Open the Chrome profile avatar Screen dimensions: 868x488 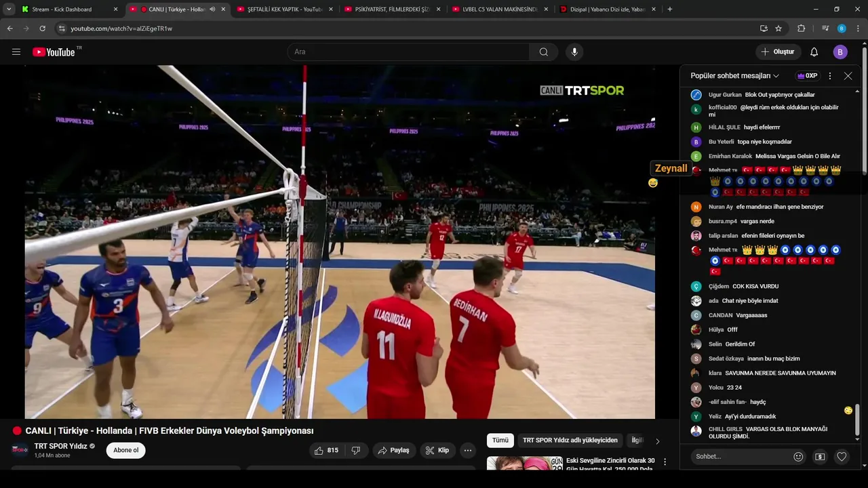tap(842, 28)
